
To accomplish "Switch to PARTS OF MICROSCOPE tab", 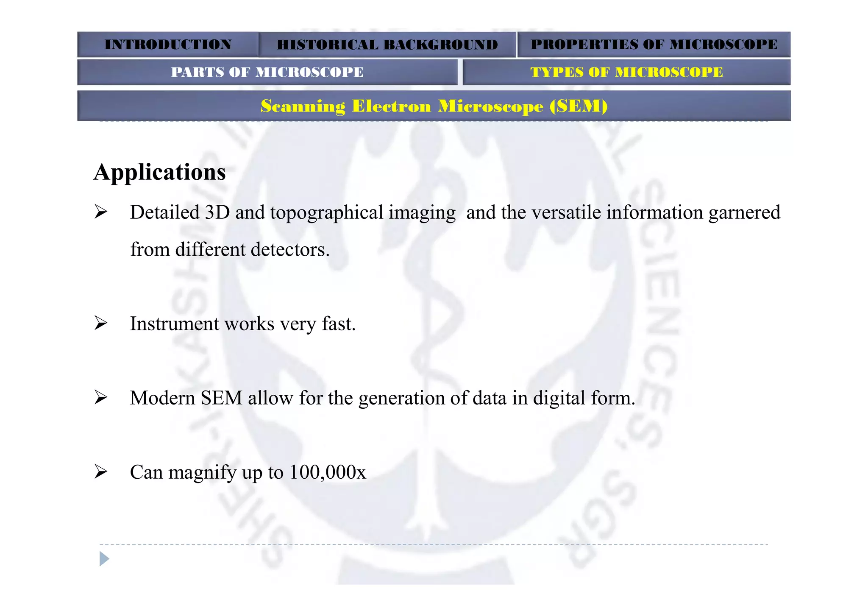I will click(267, 72).
